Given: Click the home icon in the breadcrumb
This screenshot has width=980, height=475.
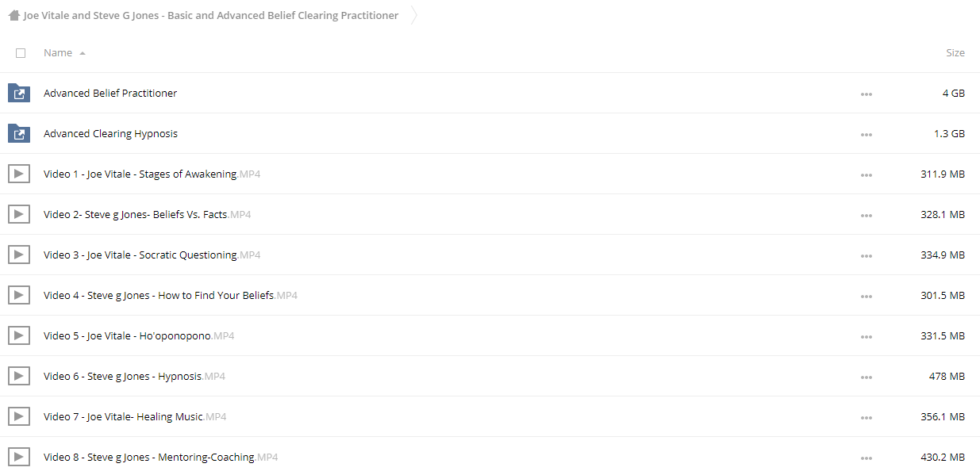Looking at the screenshot, I should 13,15.
